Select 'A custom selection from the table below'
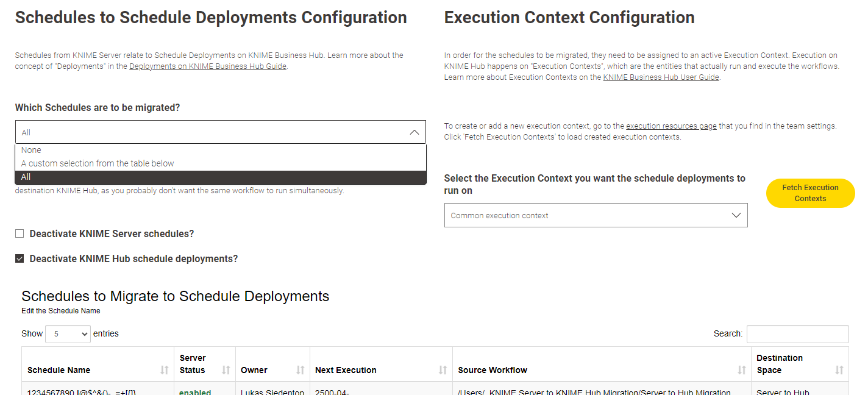The image size is (868, 395). (x=98, y=163)
